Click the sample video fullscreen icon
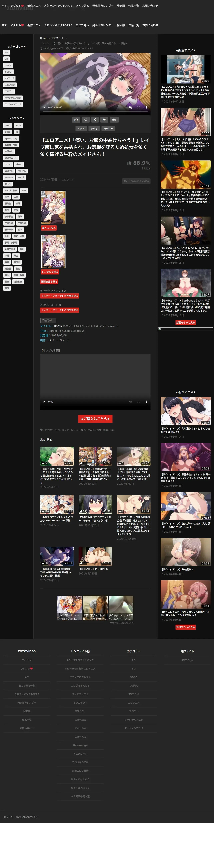This screenshot has height=868, width=214. 138,402
